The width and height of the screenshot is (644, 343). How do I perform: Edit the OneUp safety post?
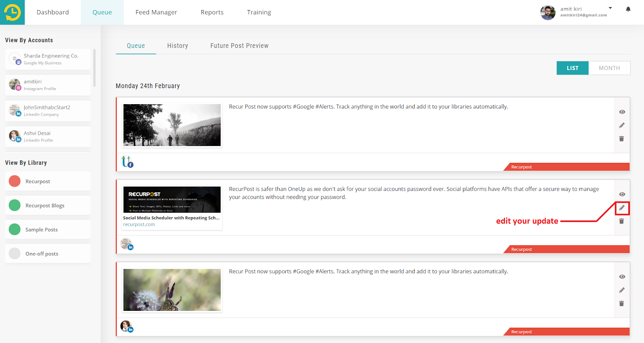click(x=622, y=208)
